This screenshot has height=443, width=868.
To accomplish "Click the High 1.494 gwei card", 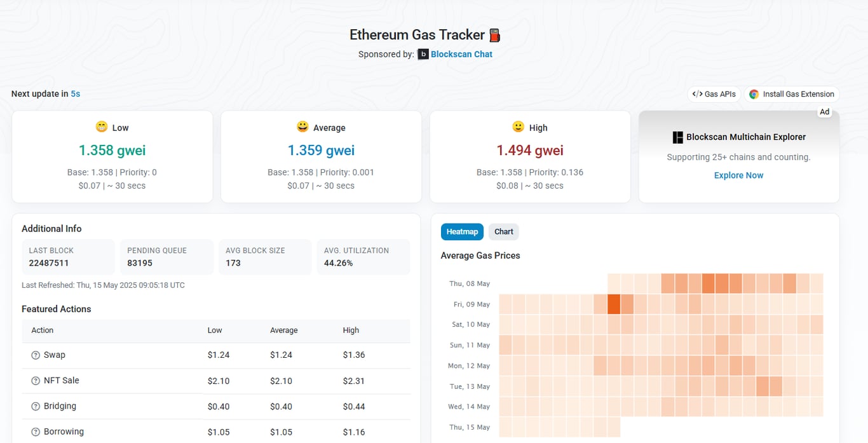I will 530,157.
